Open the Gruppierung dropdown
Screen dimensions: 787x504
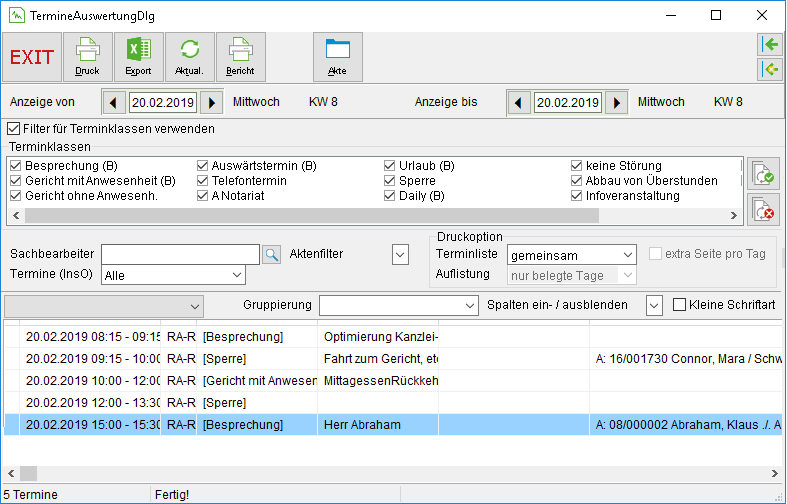click(398, 305)
